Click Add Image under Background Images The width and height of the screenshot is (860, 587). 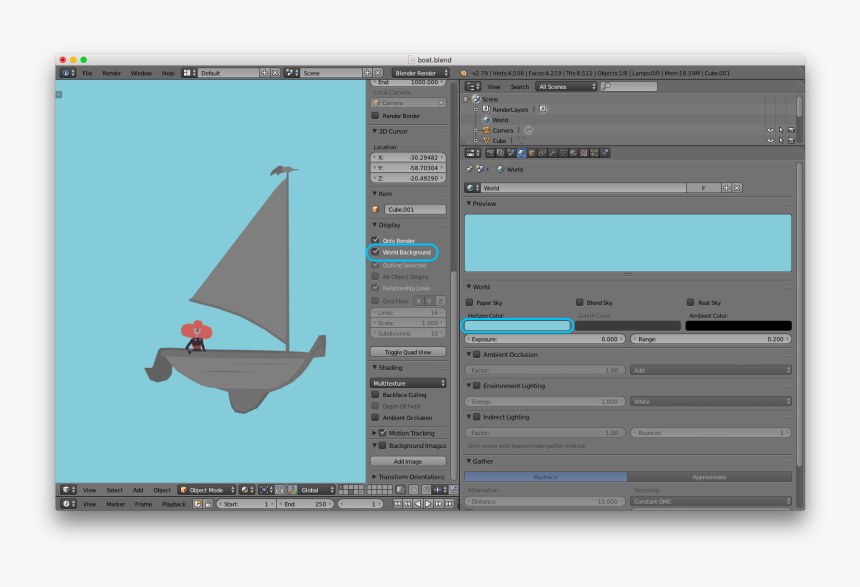(407, 461)
